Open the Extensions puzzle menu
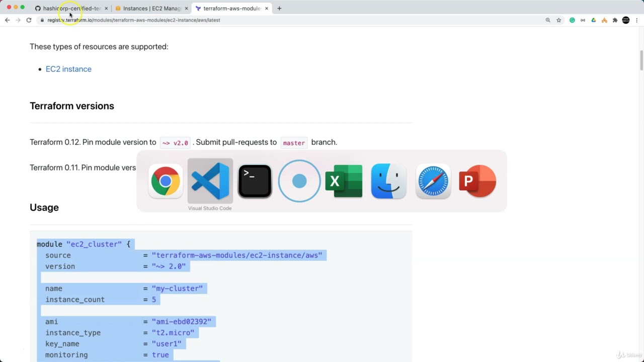The image size is (644, 362). coord(615,20)
